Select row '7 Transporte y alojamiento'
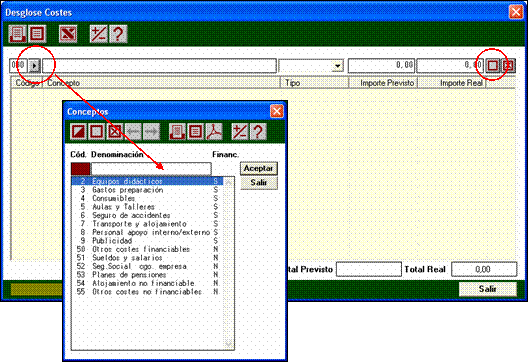The height and width of the screenshot is (362, 528). click(147, 224)
